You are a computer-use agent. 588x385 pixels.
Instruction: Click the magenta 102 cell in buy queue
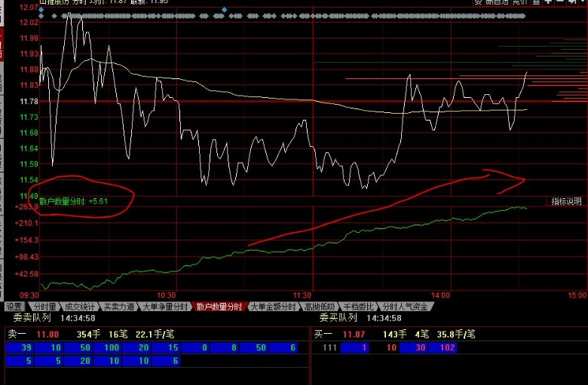tap(447, 347)
